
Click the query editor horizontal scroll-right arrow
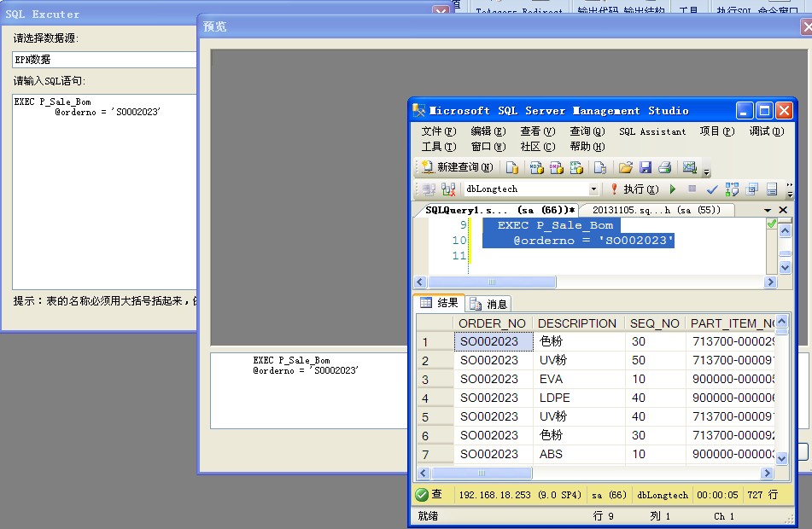pyautogui.click(x=770, y=282)
